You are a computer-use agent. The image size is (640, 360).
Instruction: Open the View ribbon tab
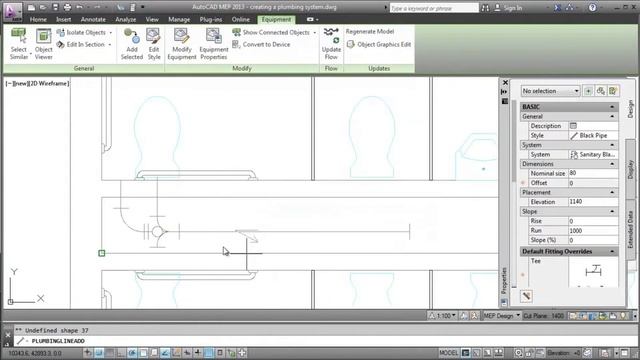tap(152, 19)
